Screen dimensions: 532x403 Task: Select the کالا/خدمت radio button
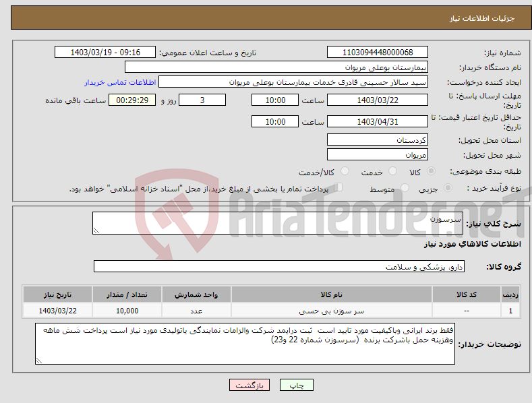pos(345,171)
